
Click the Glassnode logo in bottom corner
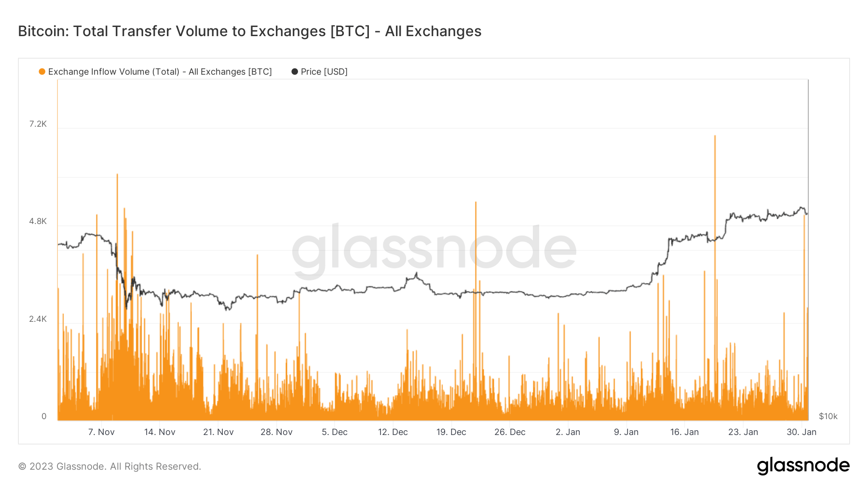tap(803, 466)
